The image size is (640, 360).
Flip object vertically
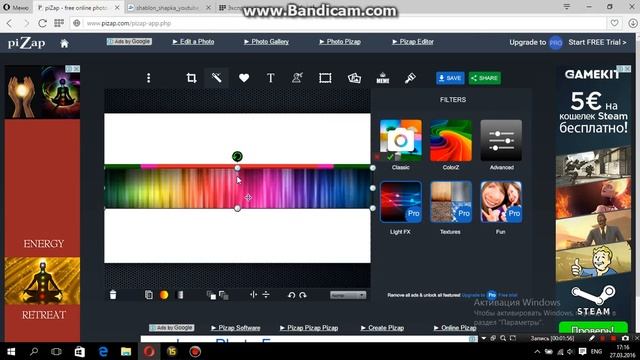[266, 295]
